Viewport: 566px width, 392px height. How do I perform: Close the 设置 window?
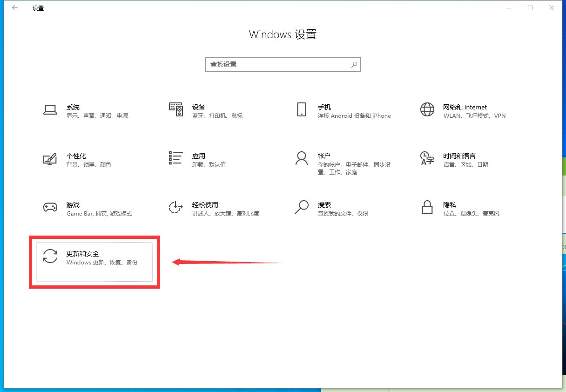click(552, 8)
